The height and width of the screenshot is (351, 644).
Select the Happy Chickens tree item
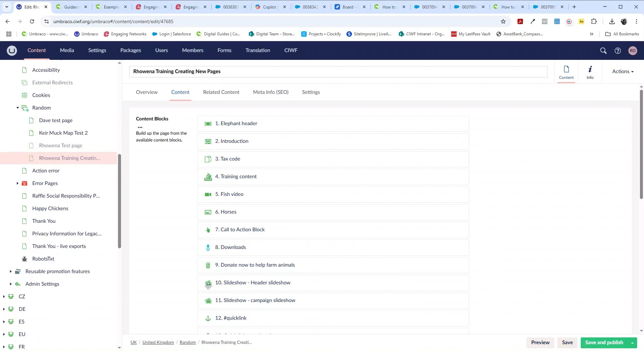tap(50, 208)
